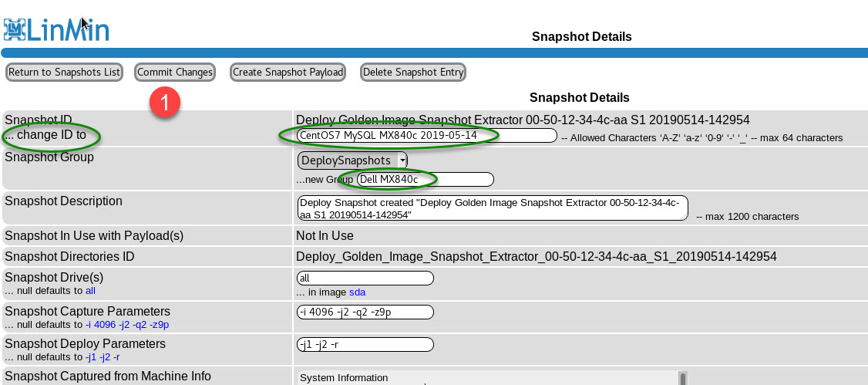
Task: Click Commit Changes button
Action: [x=174, y=72]
